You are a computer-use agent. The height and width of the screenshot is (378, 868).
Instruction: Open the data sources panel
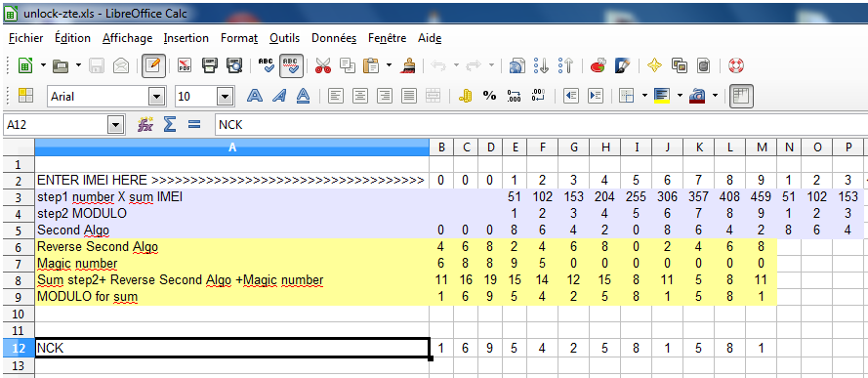click(703, 66)
